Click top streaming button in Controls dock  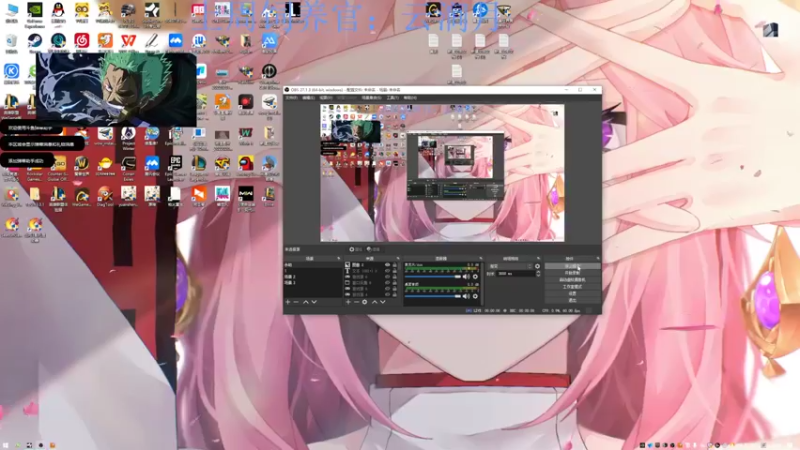click(x=572, y=266)
